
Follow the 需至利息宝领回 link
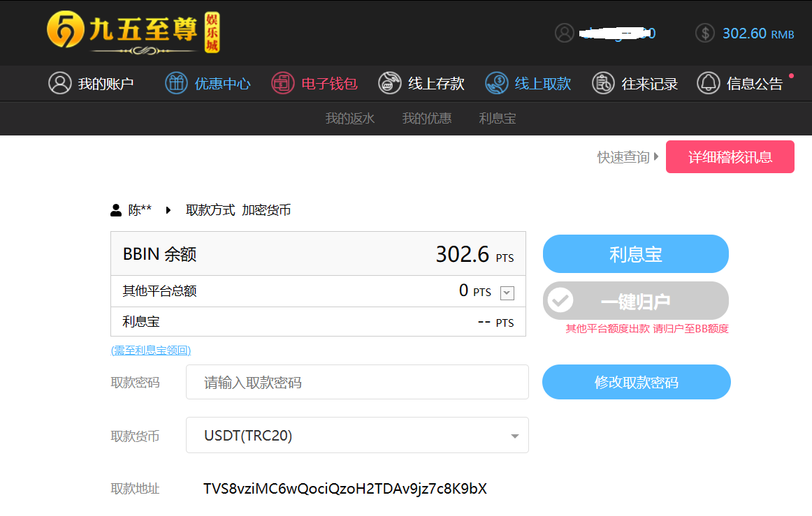coord(151,351)
